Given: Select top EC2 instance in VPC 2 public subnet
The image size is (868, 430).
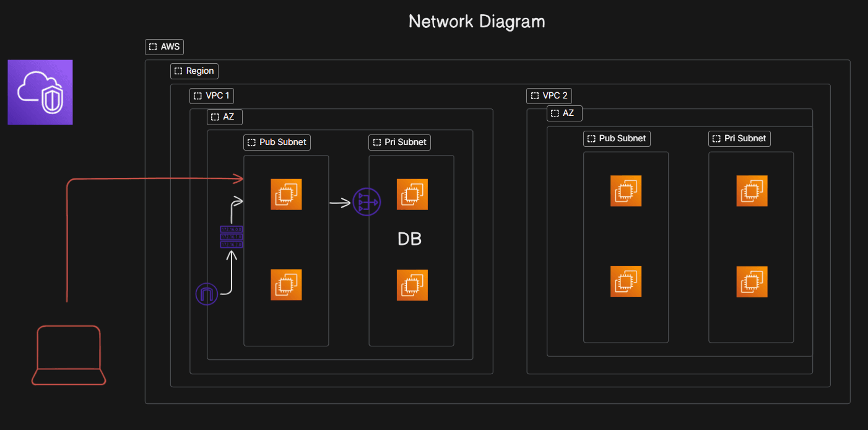Looking at the screenshot, I should [x=625, y=191].
